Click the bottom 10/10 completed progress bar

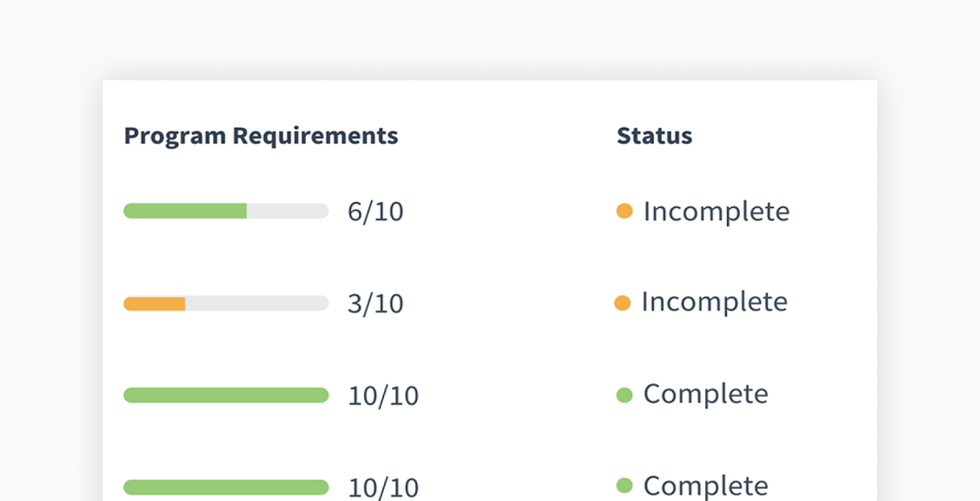pyautogui.click(x=226, y=486)
